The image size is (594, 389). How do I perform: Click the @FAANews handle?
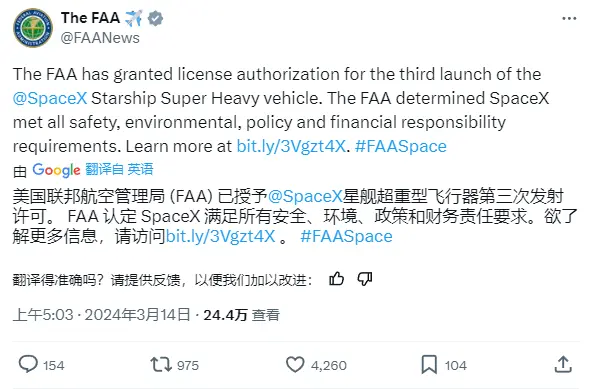point(100,38)
